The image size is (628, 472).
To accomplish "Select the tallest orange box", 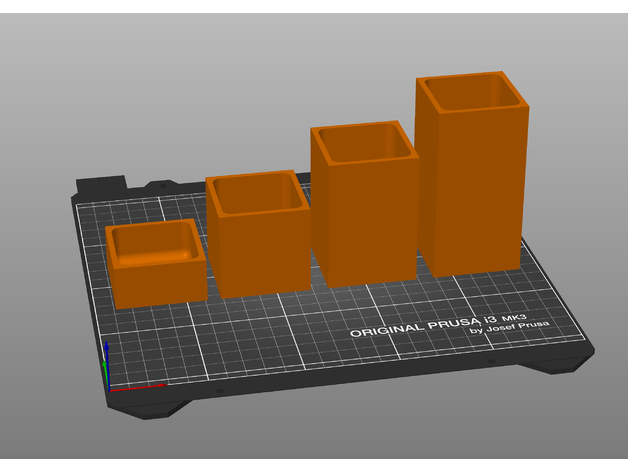I will [468, 190].
